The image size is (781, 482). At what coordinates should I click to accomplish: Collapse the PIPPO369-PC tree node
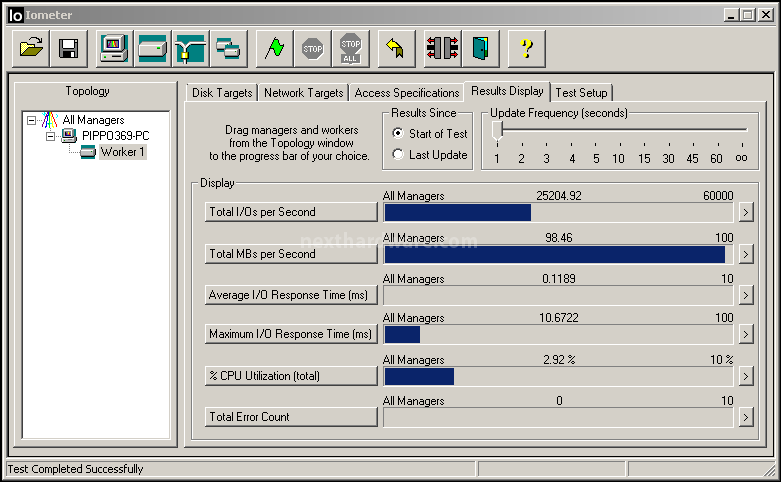point(50,136)
